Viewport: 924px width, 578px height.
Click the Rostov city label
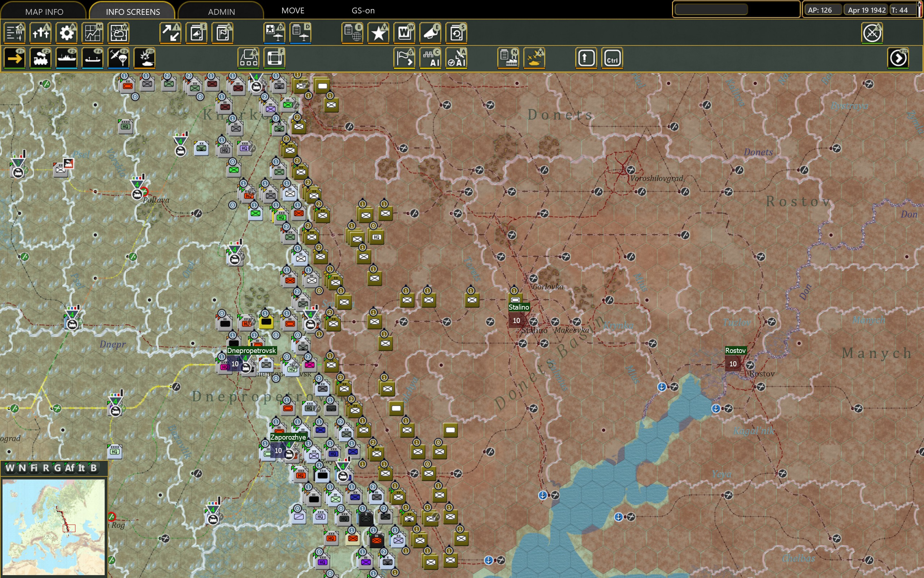tap(735, 350)
